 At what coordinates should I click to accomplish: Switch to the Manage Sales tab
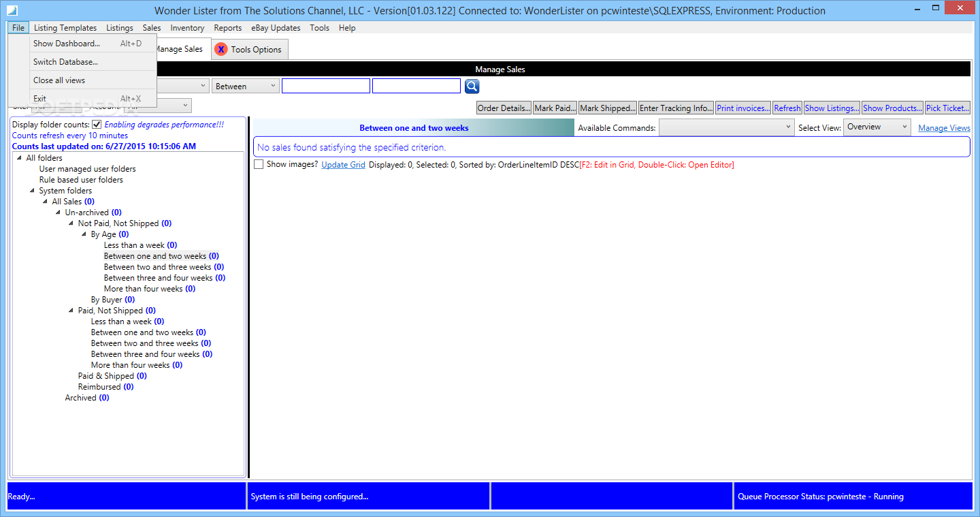(x=179, y=49)
